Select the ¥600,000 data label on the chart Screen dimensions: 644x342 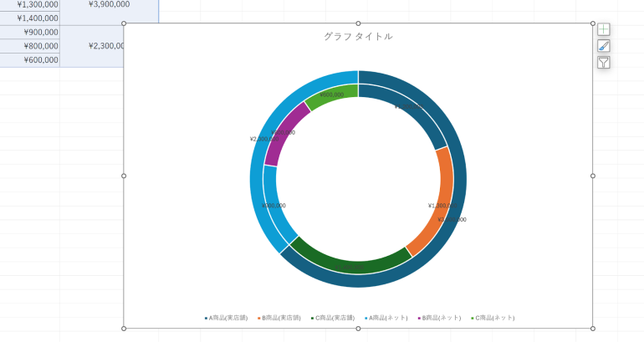point(332,94)
